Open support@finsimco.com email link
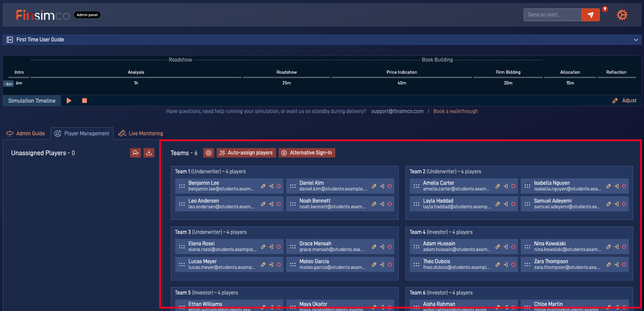This screenshot has height=311, width=644. (x=397, y=111)
